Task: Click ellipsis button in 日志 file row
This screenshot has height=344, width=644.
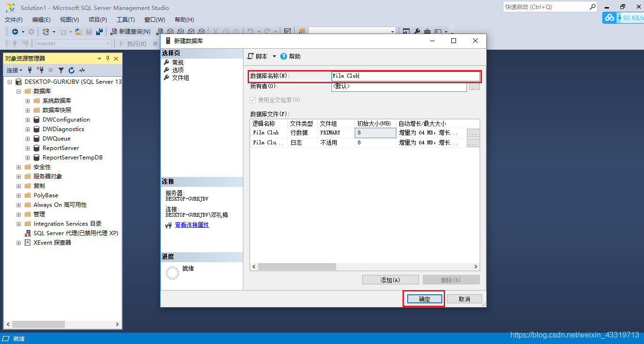Action: click(473, 143)
